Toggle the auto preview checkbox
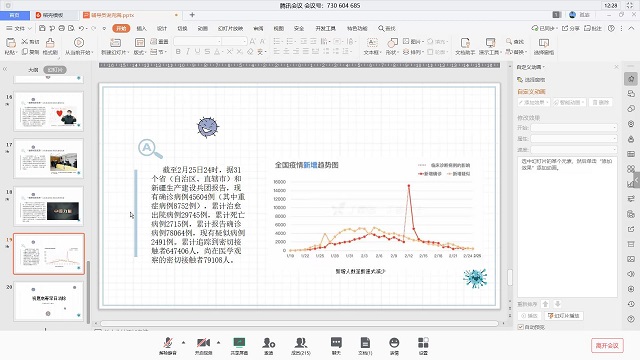The image size is (640, 360). tap(520, 327)
